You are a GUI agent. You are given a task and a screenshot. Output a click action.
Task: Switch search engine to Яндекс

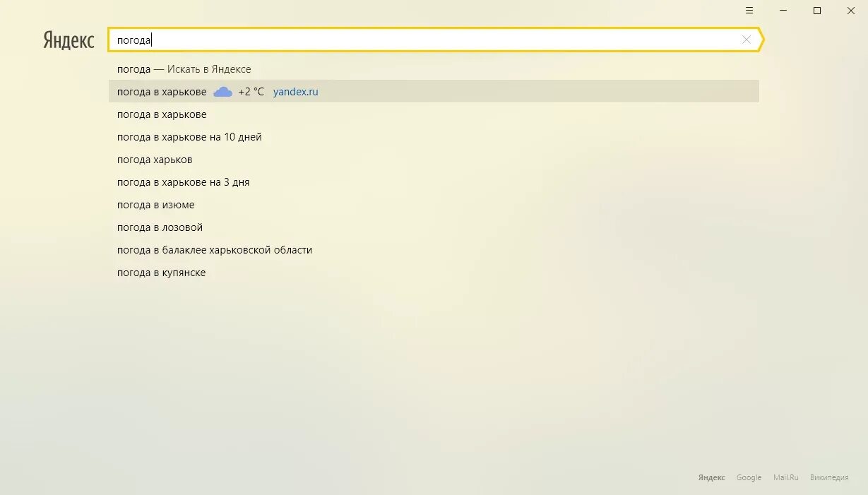[711, 477]
